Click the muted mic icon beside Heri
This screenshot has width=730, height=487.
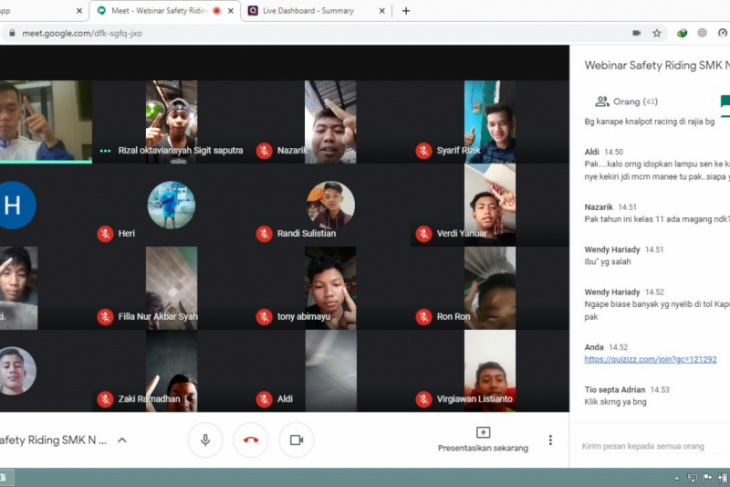pyautogui.click(x=105, y=233)
